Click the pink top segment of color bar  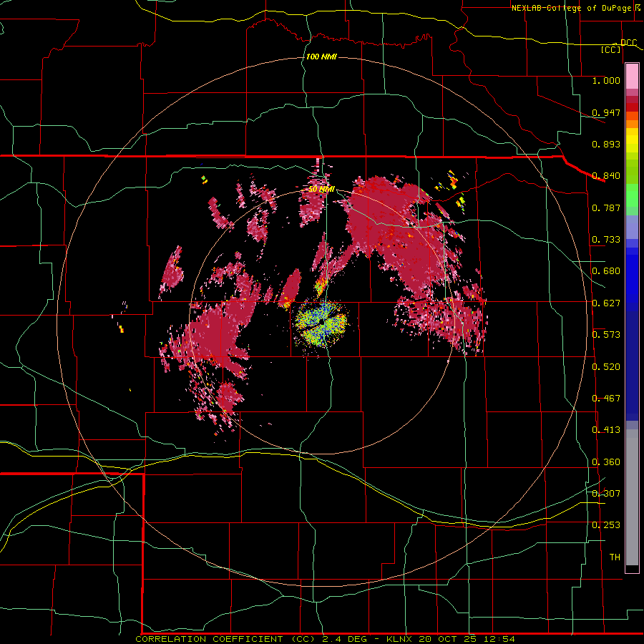632,77
